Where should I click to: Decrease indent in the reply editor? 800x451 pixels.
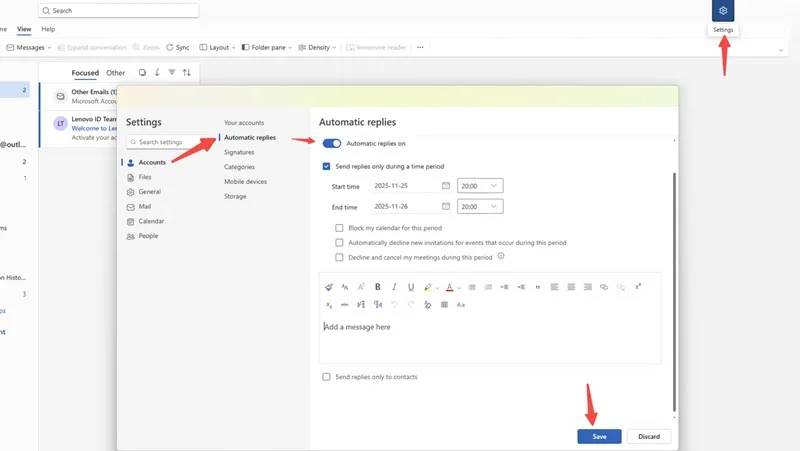point(505,287)
